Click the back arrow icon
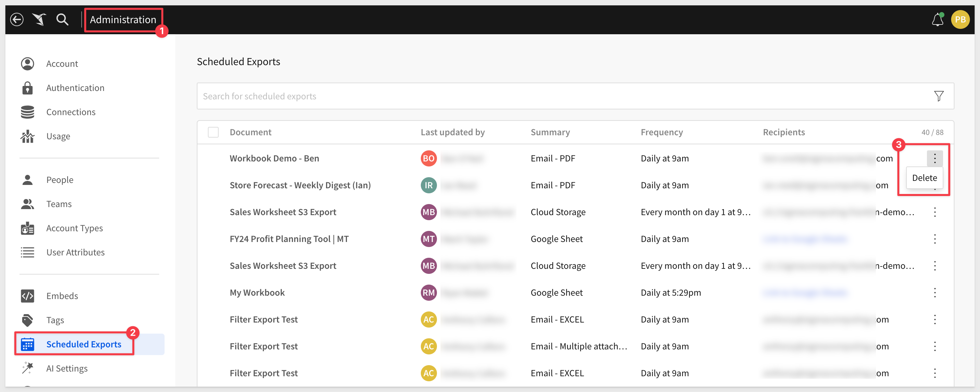 (17, 19)
